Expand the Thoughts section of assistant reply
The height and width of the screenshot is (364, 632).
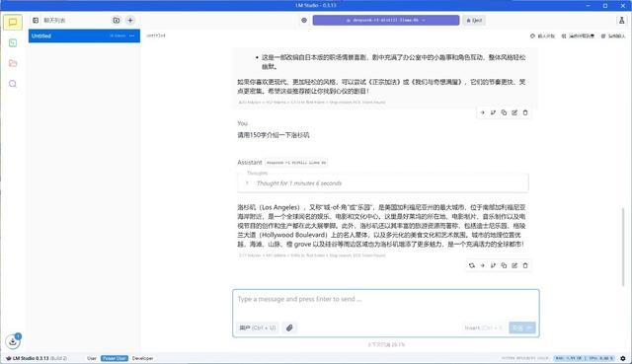tap(383, 183)
